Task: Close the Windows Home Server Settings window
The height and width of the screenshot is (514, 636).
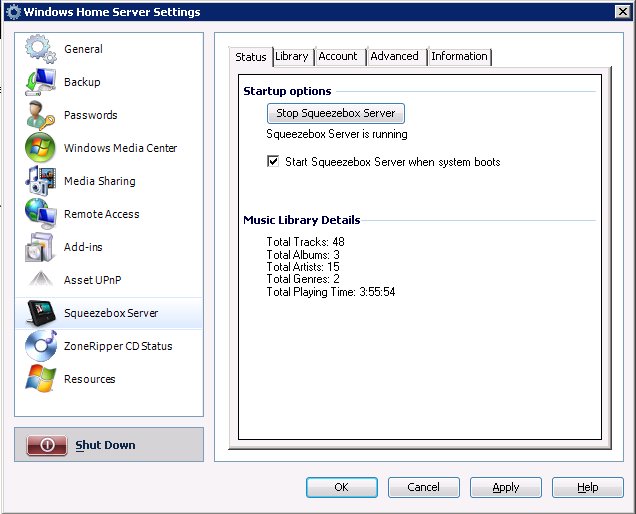Action: coord(623,12)
